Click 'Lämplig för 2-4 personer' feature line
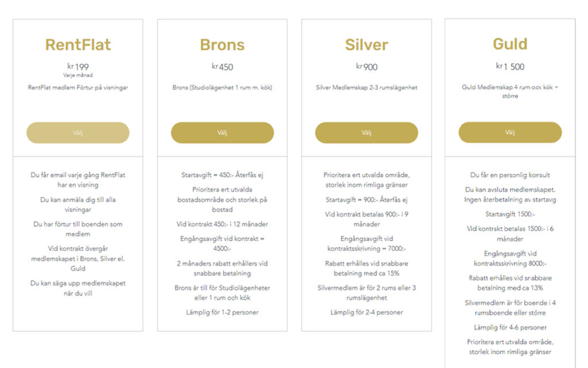The image size is (588, 368). 366,312
